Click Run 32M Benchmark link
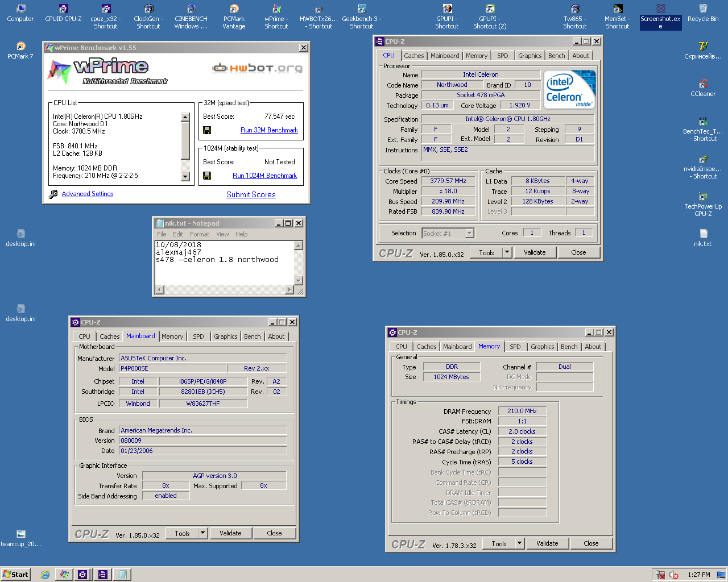Image resolution: width=728 pixels, height=582 pixels. (269, 130)
